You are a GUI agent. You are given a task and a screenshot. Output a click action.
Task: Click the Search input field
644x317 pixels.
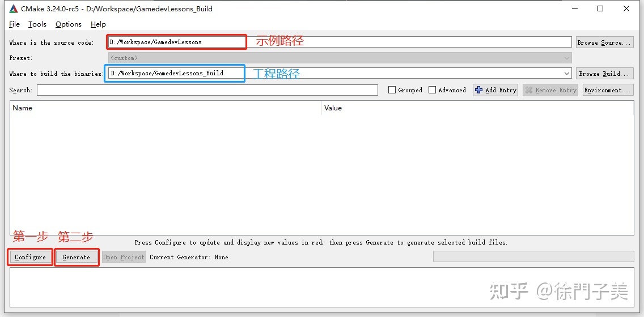tap(207, 90)
